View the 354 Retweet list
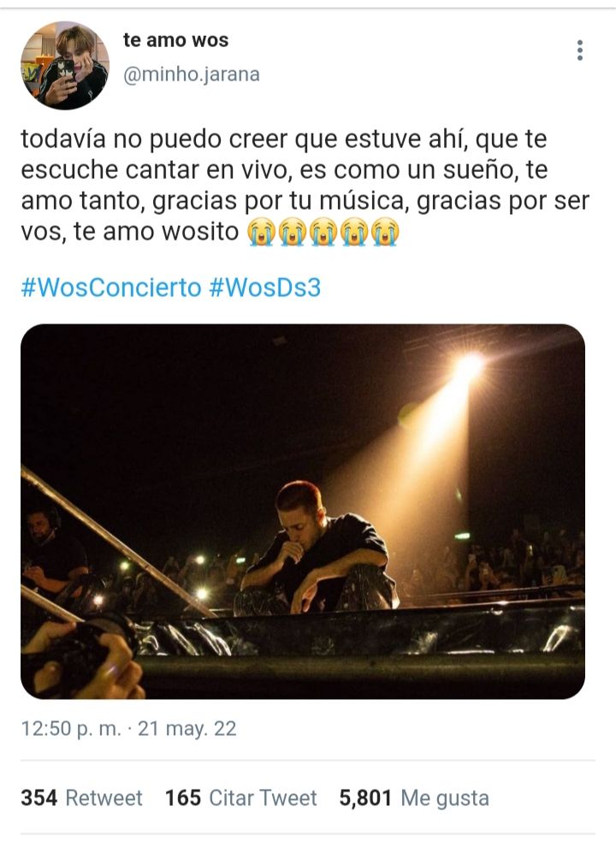This screenshot has width=616, height=842. [81, 798]
